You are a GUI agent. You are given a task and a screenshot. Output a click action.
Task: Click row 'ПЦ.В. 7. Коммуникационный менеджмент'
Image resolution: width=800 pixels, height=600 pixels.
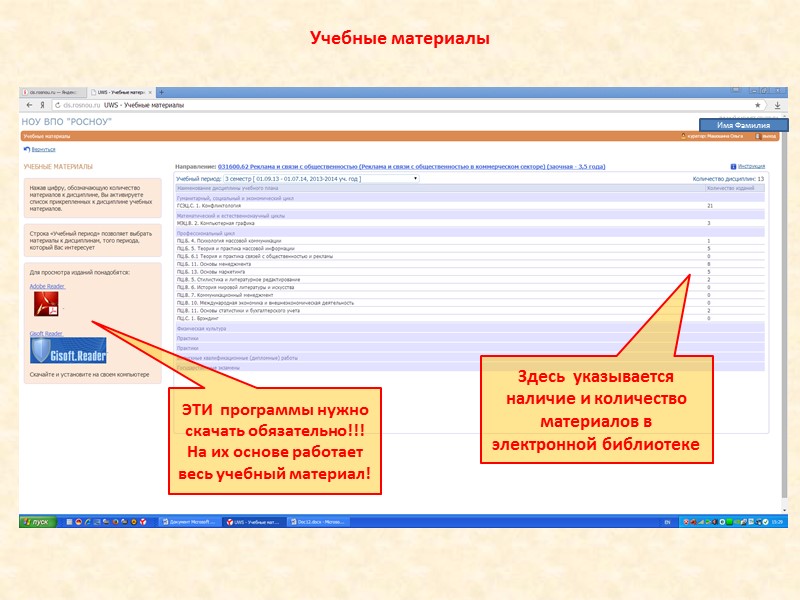coord(469,295)
